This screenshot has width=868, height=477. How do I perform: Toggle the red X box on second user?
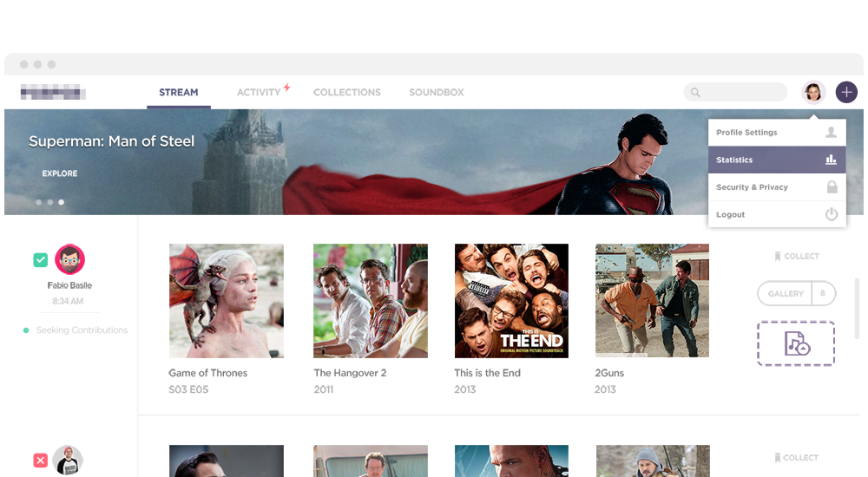pyautogui.click(x=41, y=461)
